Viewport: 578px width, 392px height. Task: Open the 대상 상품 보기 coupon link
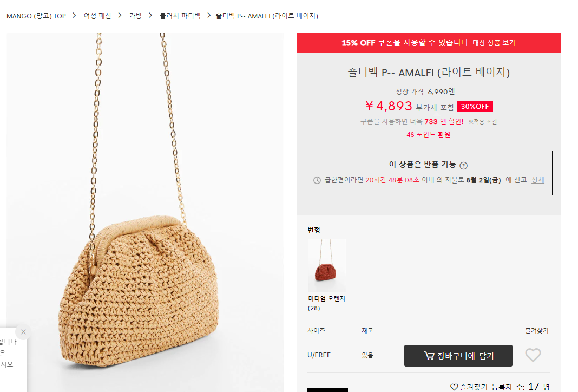pos(494,43)
